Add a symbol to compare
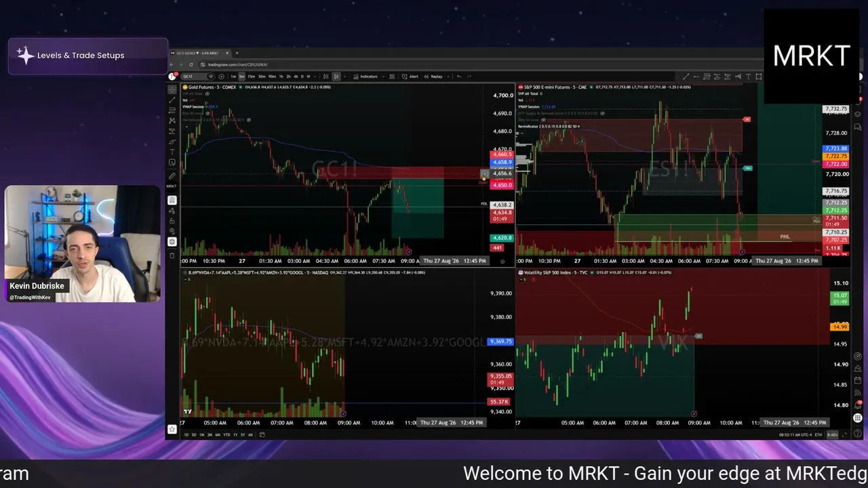 coord(221,77)
